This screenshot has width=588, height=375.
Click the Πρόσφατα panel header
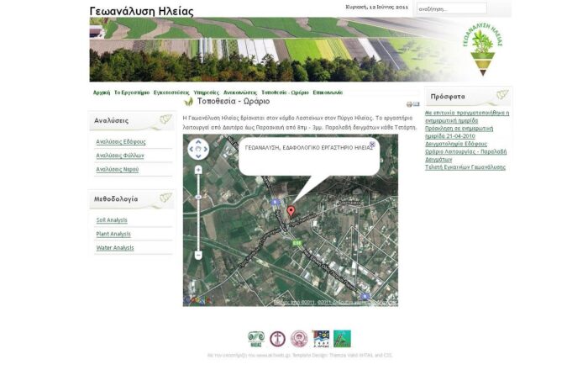[x=468, y=97]
